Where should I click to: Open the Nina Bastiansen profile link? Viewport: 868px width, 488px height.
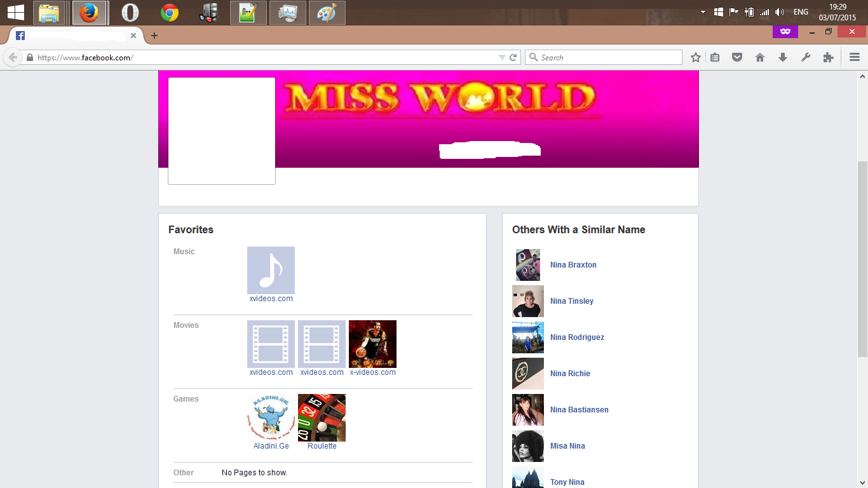point(580,410)
